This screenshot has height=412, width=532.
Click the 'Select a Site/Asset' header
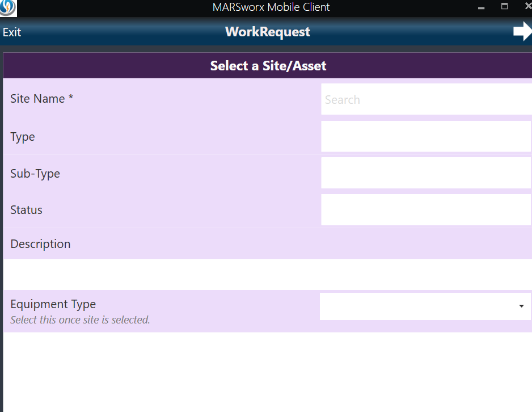click(x=268, y=65)
